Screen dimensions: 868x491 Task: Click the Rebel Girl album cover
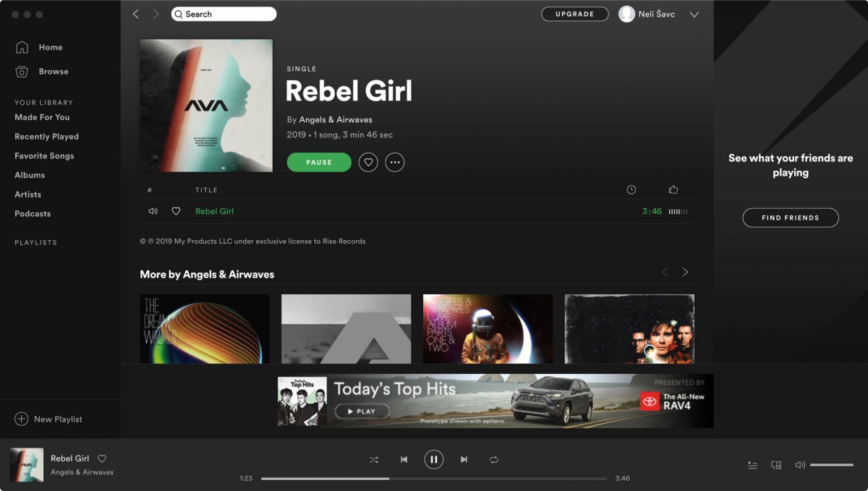(x=206, y=106)
